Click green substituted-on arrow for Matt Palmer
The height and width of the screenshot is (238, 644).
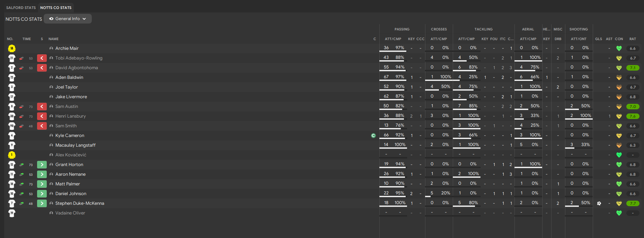[42, 184]
